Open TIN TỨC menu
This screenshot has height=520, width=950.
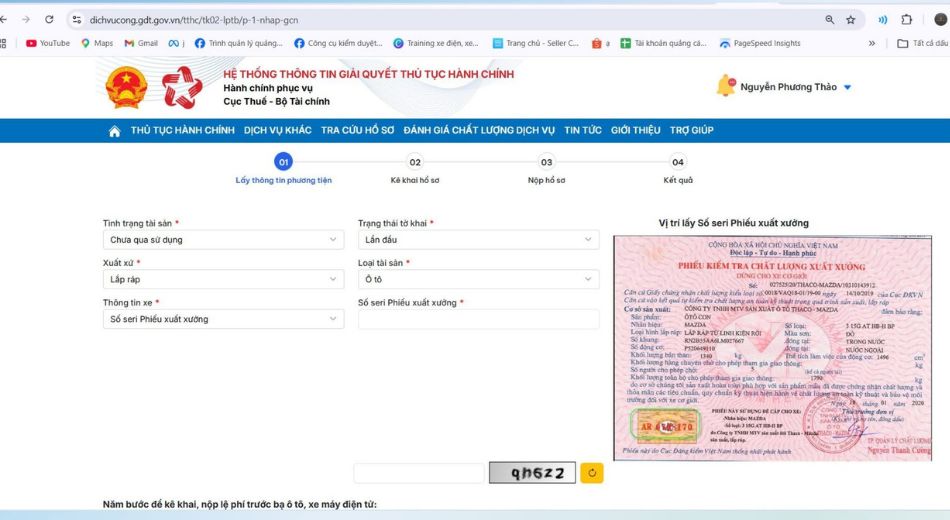tap(583, 130)
